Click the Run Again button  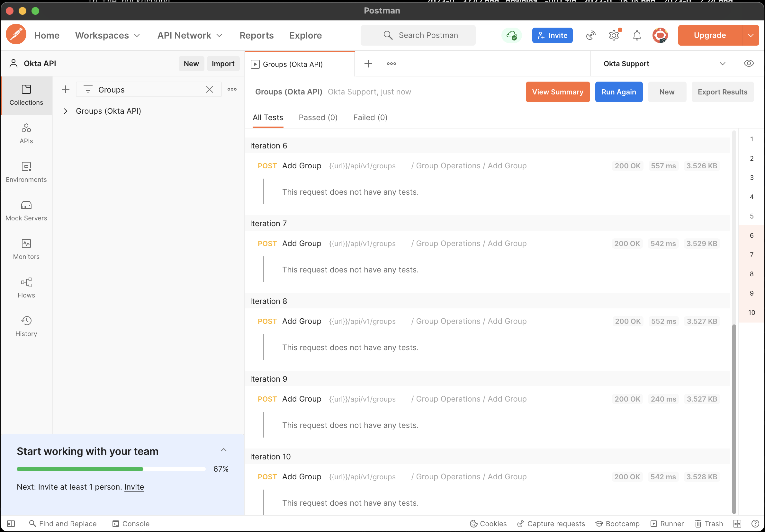618,92
